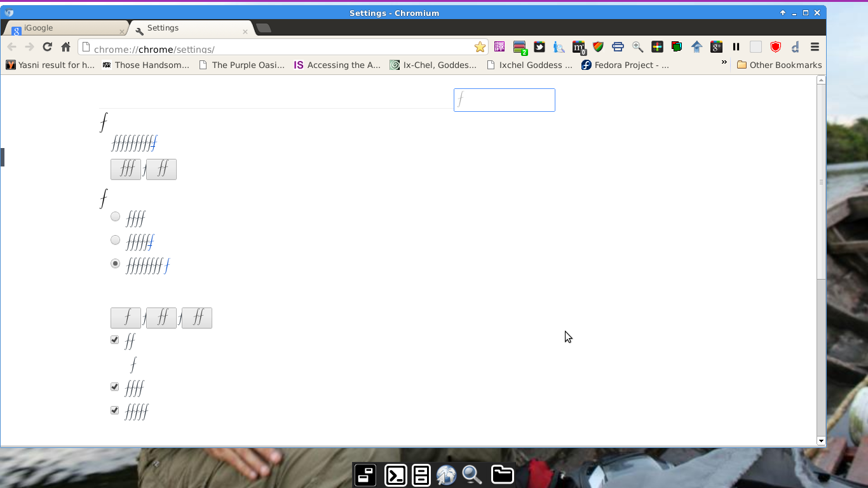
Task: Click the forward navigation arrow
Action: pyautogui.click(x=29, y=47)
